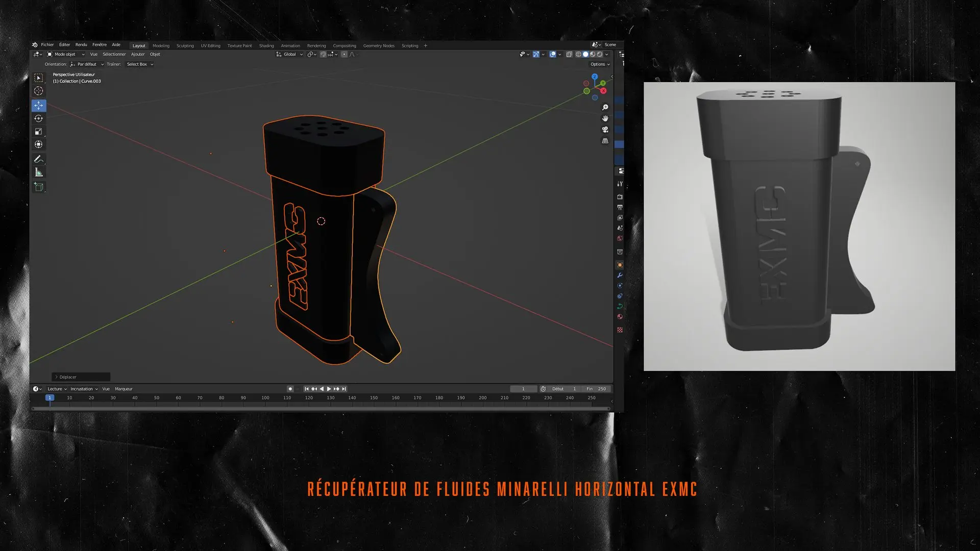
Task: Open the Modifiers wrench tab
Action: tap(620, 275)
